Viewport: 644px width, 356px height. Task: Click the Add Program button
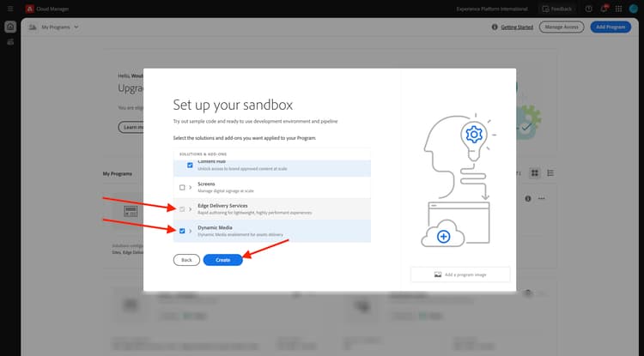click(x=611, y=27)
